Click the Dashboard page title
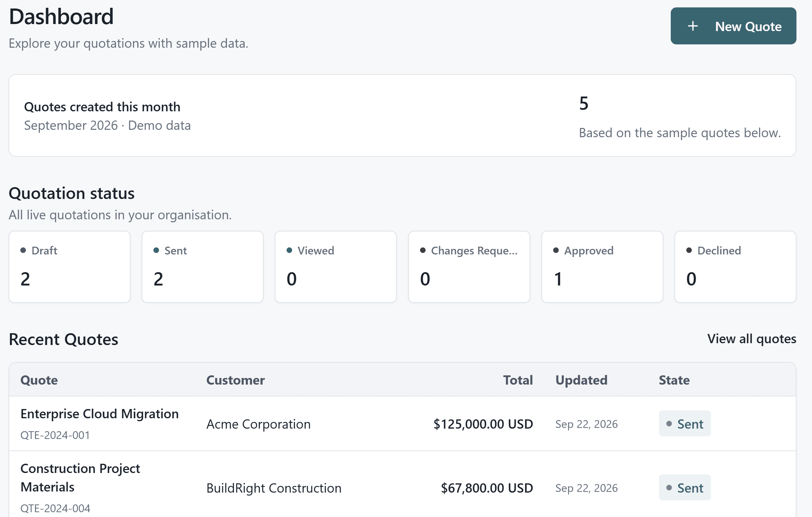The width and height of the screenshot is (812, 517). point(61,16)
